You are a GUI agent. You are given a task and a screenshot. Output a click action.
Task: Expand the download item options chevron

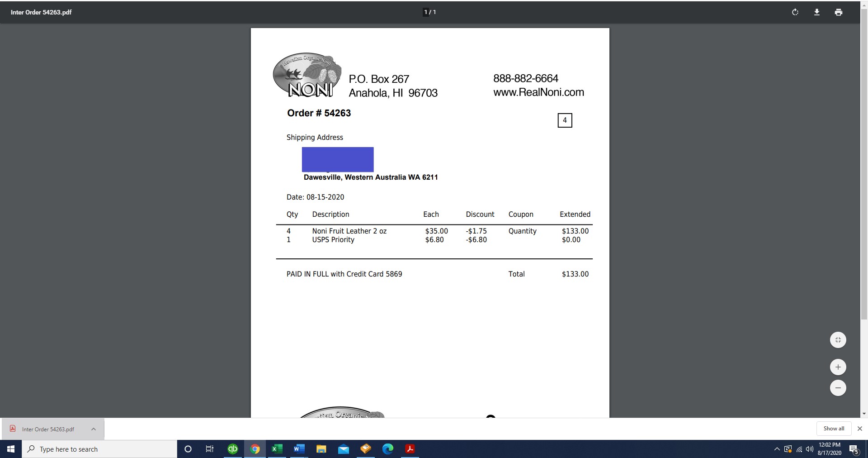[x=94, y=429]
